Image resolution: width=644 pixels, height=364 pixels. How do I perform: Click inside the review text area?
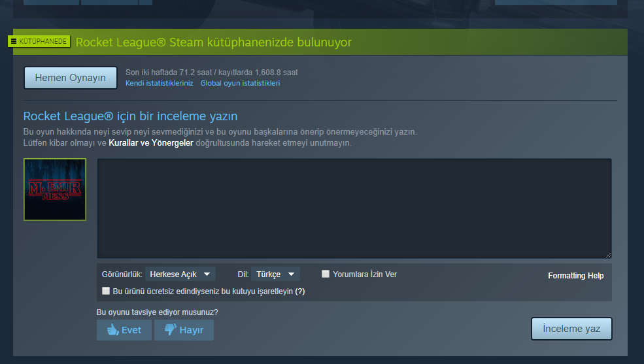(x=354, y=208)
